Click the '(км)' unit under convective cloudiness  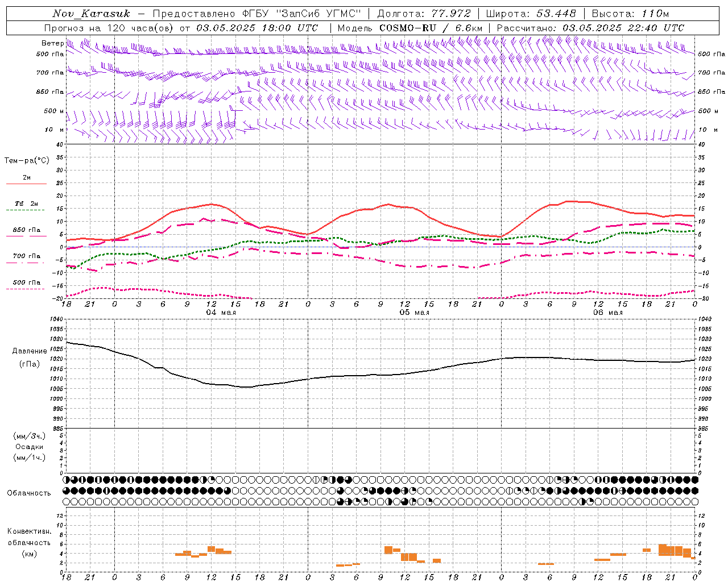(30, 554)
